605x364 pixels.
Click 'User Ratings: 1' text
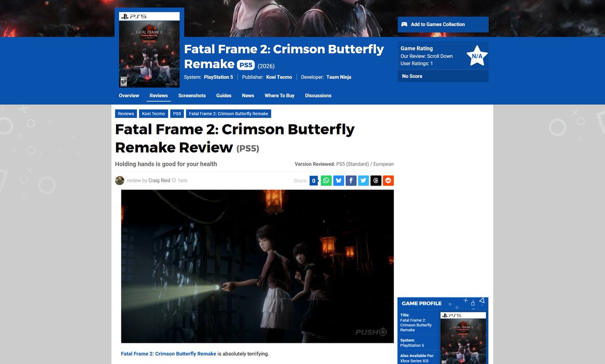[x=416, y=64]
